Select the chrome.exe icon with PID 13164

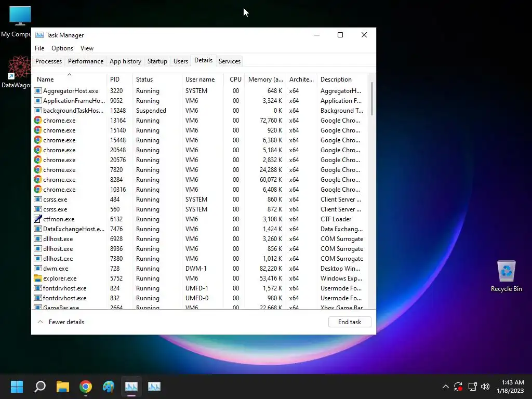pos(37,120)
